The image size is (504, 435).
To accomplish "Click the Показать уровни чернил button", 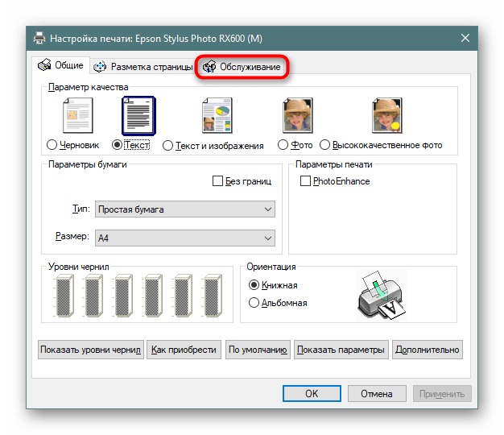I will (x=91, y=350).
